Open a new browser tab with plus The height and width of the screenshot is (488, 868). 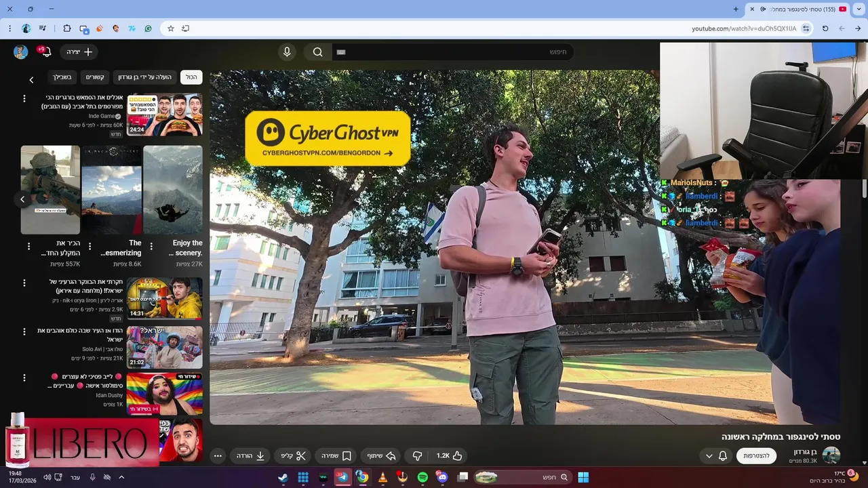click(736, 9)
